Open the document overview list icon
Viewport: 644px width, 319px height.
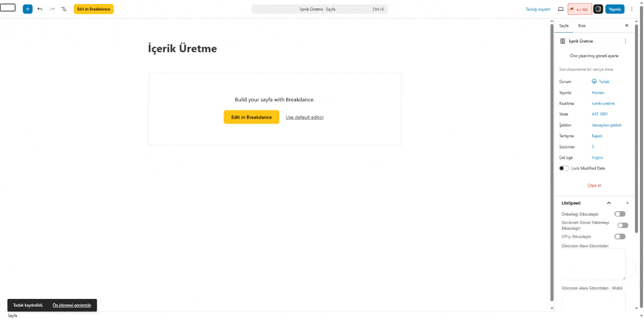pos(64,9)
